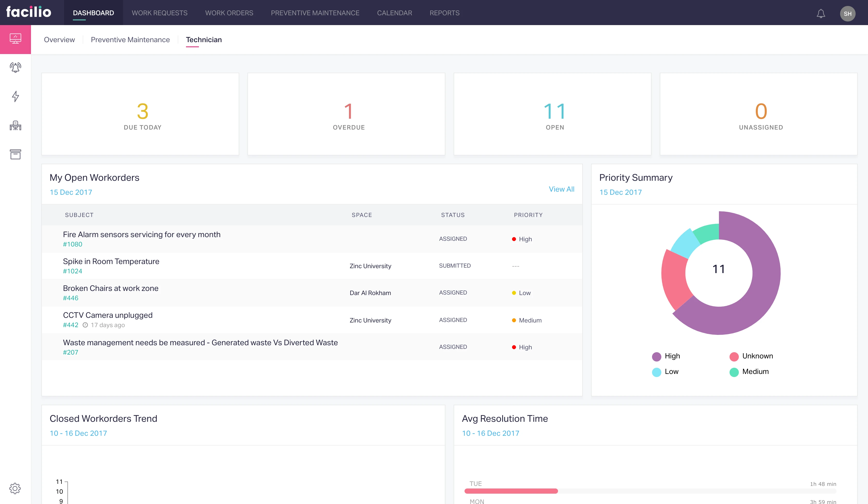Click the facilio logo
This screenshot has width=868, height=504.
coord(29,12)
